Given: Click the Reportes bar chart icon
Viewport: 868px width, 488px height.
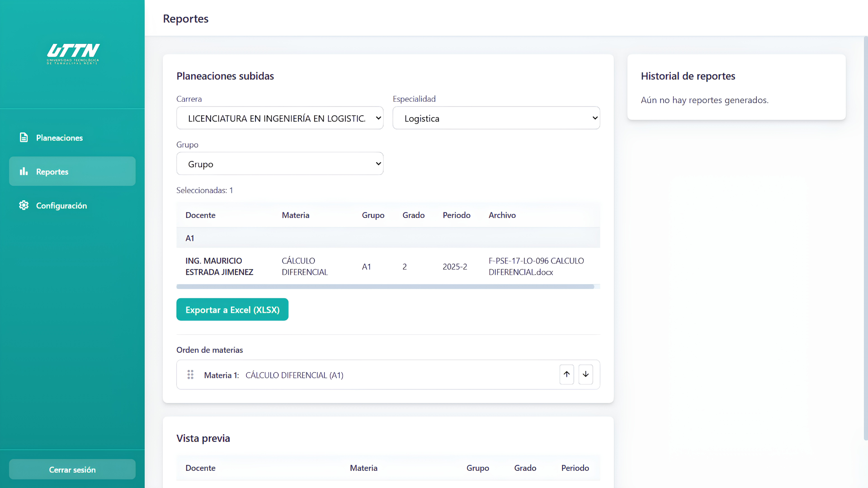Looking at the screenshot, I should 24,171.
